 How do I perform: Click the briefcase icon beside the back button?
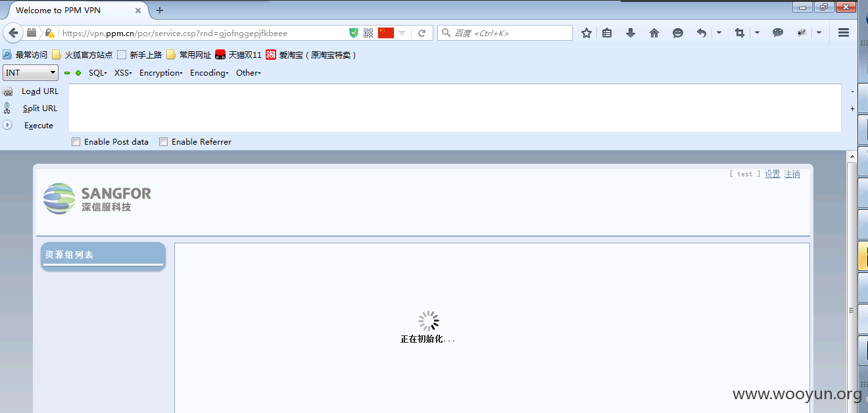[32, 33]
